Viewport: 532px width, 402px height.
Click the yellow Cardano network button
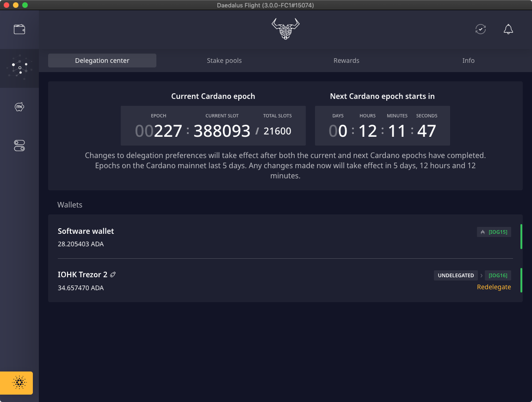pyautogui.click(x=16, y=383)
